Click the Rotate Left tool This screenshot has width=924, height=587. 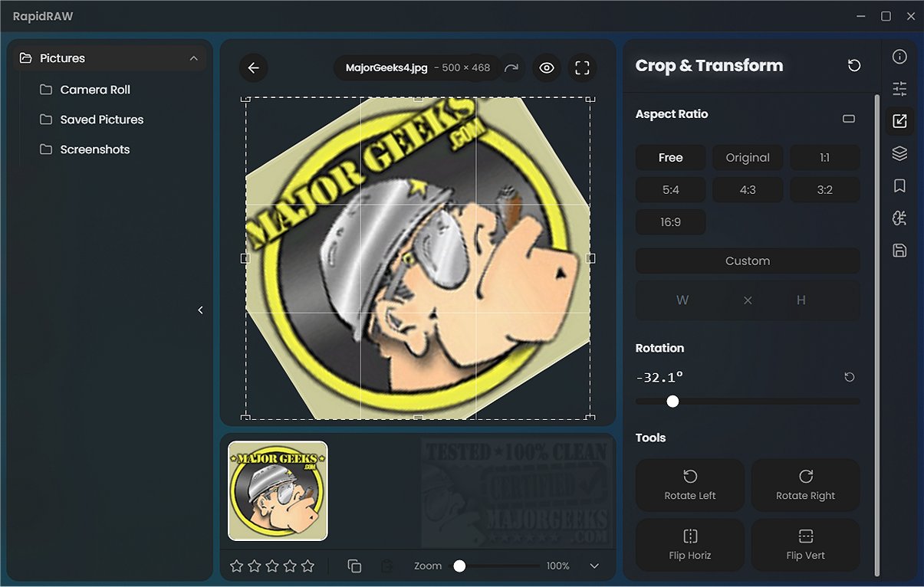(x=690, y=485)
